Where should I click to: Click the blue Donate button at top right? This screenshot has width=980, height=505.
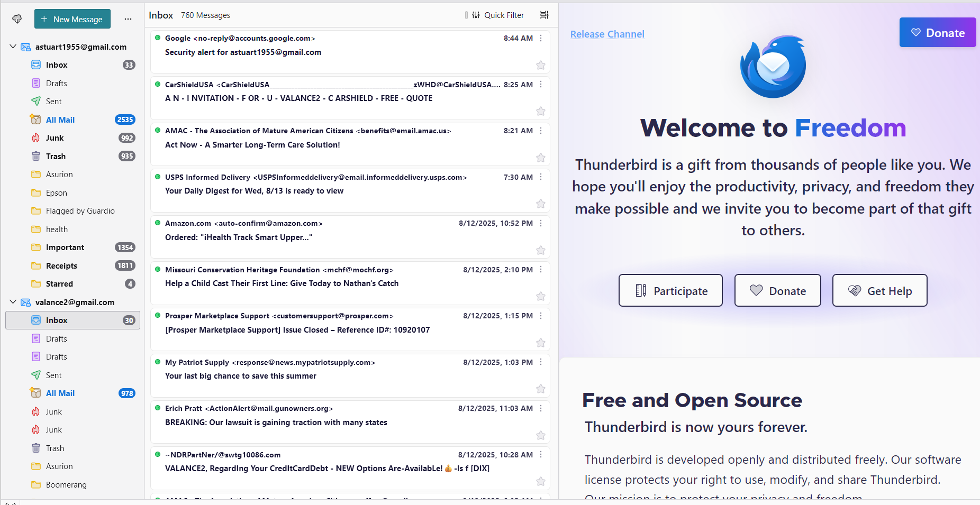[x=938, y=32]
